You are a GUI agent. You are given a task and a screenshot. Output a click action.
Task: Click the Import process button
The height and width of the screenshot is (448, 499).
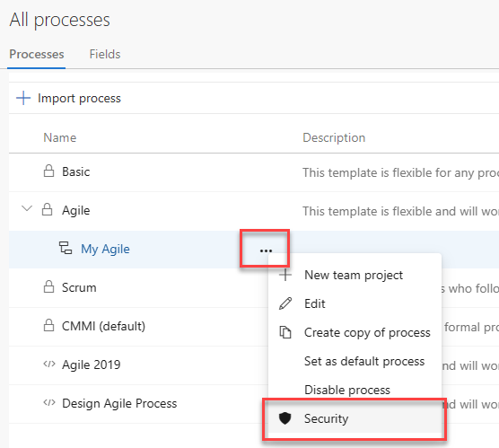(x=68, y=98)
